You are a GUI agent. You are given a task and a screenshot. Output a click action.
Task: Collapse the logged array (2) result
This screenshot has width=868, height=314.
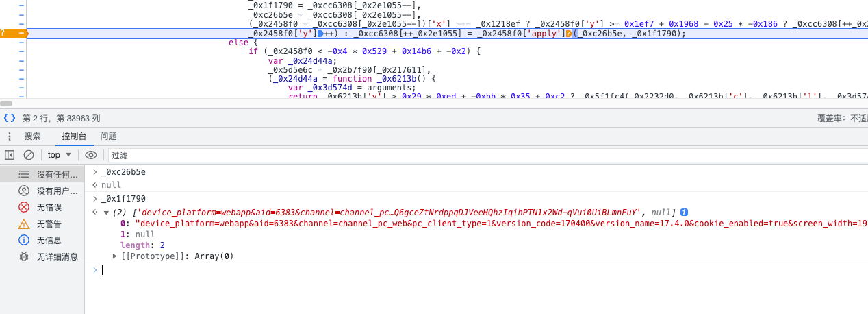(x=106, y=213)
